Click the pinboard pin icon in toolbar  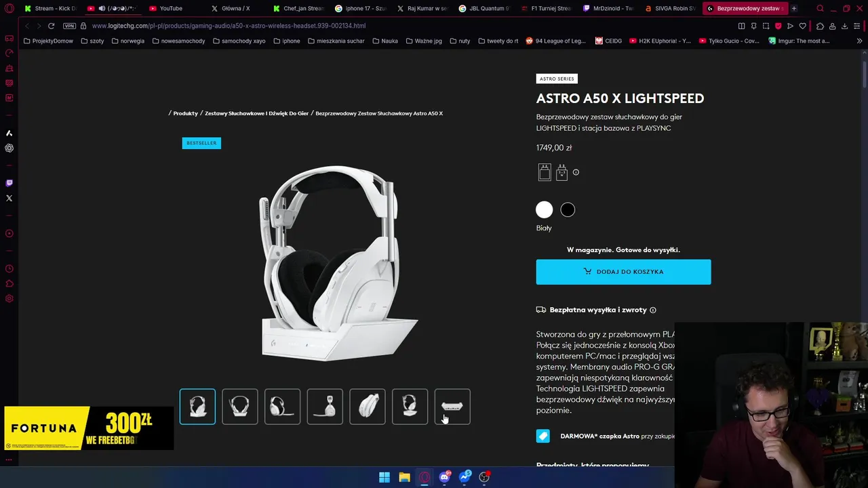[x=753, y=26]
